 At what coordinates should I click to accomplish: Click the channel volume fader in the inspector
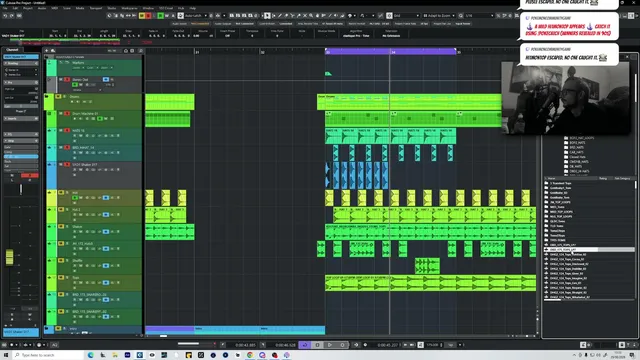point(9,257)
